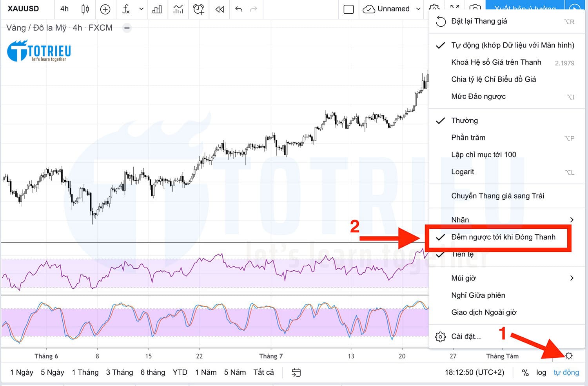This screenshot has width=588, height=386.
Task: Set range to 1 Tháng
Action: pyautogui.click(x=85, y=372)
